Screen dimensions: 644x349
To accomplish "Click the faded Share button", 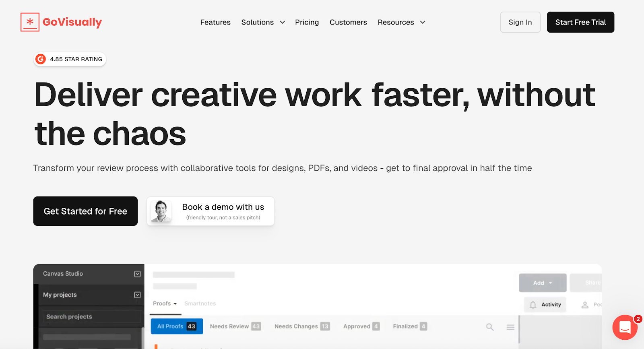I will pyautogui.click(x=586, y=283).
